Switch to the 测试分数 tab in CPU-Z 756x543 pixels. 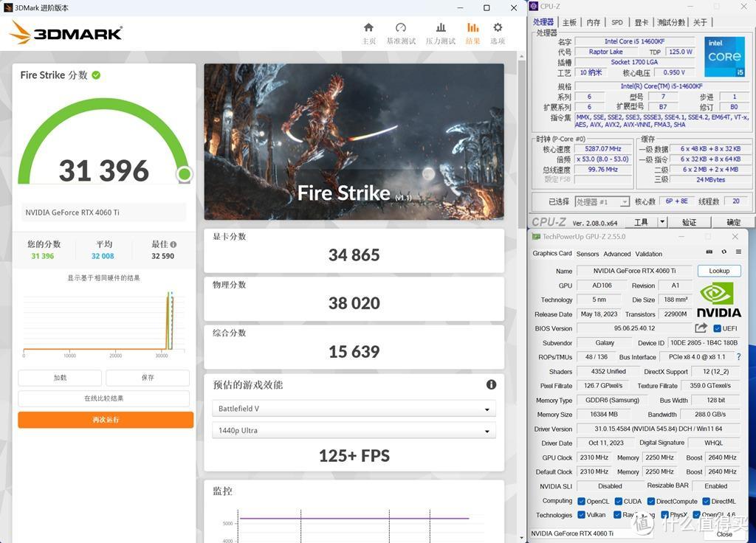671,22
